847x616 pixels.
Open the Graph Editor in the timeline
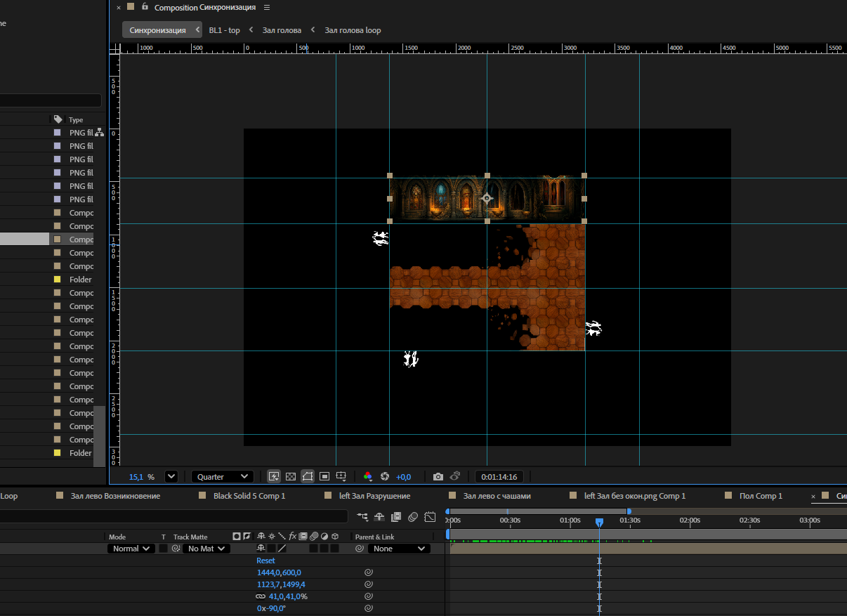click(x=431, y=517)
